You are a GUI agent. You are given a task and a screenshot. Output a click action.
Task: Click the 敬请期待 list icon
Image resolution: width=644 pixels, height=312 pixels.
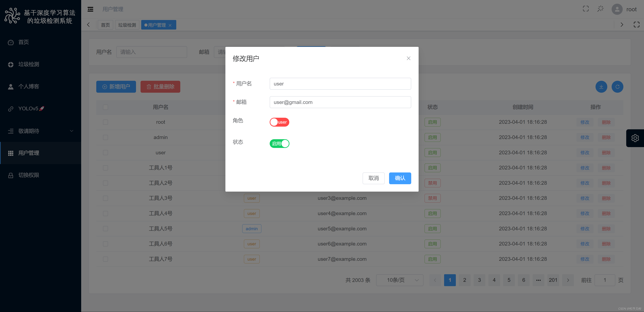click(x=11, y=131)
